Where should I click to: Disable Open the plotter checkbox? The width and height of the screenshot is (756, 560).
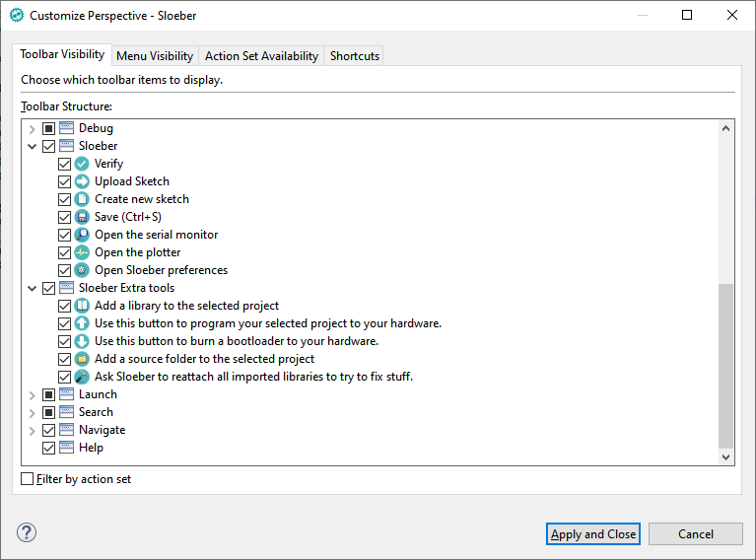65,252
